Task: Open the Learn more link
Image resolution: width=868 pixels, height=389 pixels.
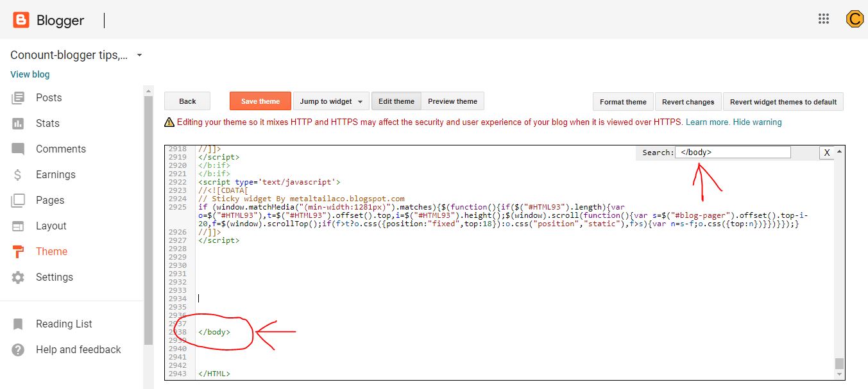Action: [707, 122]
